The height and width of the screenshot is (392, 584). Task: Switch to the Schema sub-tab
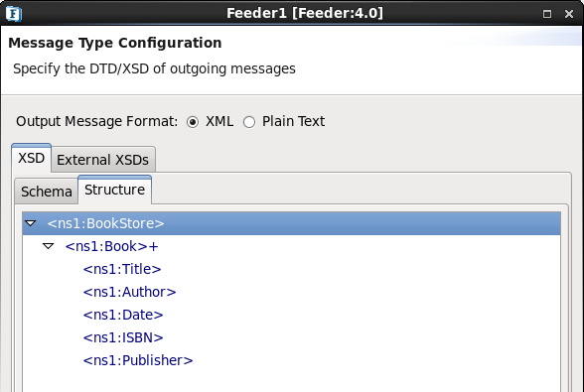(46, 192)
